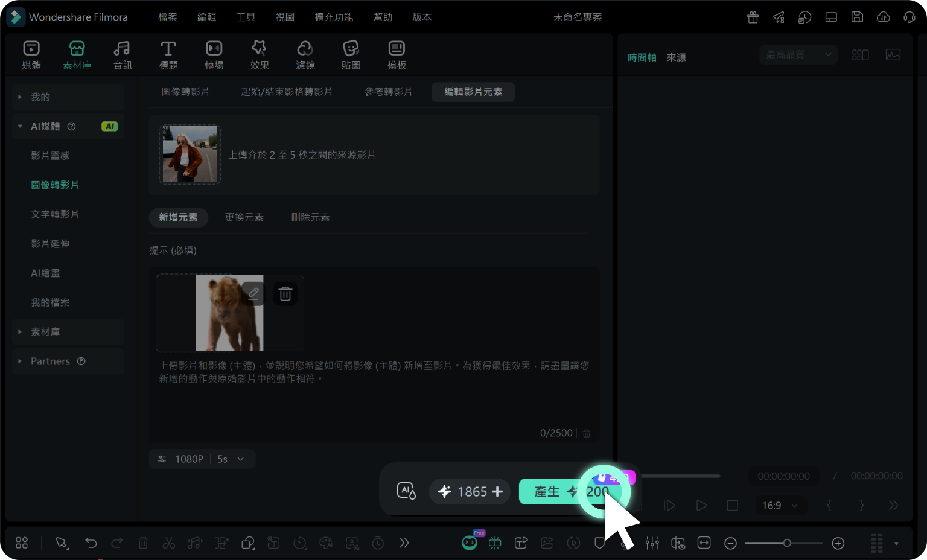Open the 標題 titles tab
The width and height of the screenshot is (927, 560).
[168, 55]
